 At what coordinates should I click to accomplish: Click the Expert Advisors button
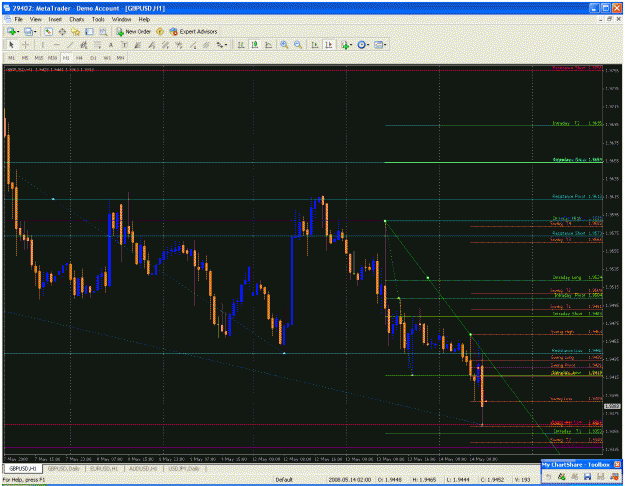[193, 31]
